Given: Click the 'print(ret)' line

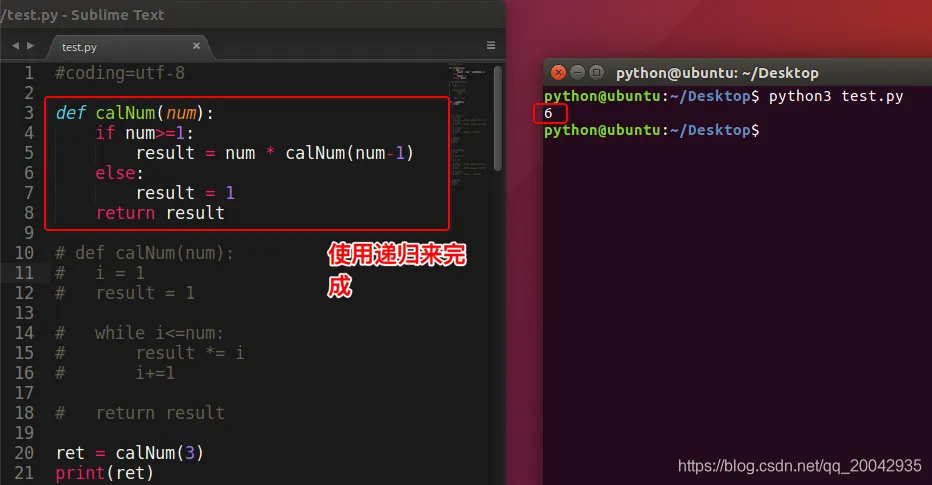Looking at the screenshot, I should (105, 473).
